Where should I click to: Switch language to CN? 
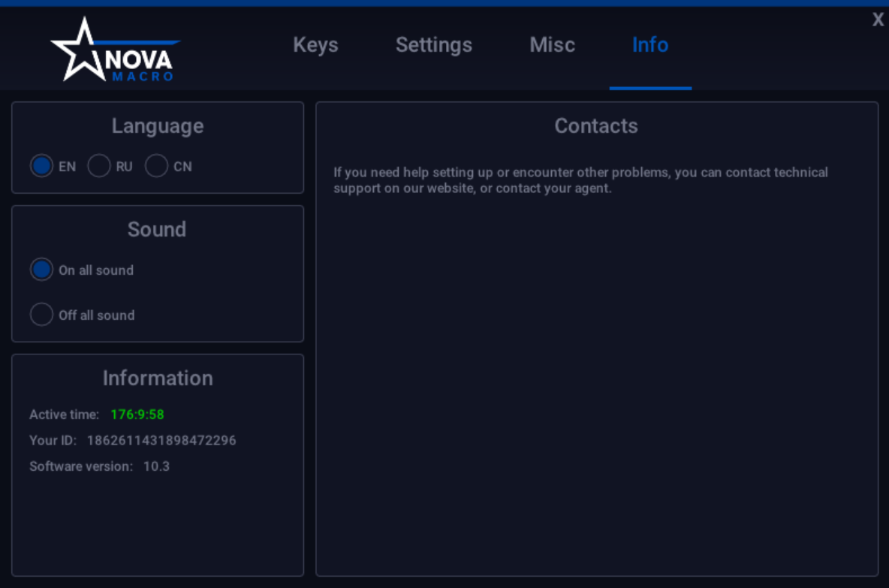tap(156, 166)
